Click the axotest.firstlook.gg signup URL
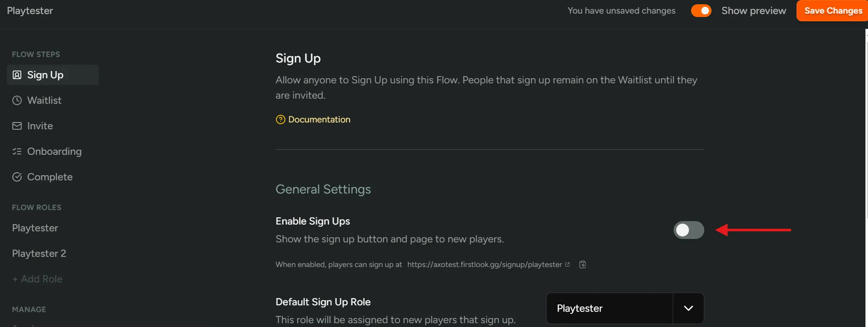 click(x=484, y=264)
